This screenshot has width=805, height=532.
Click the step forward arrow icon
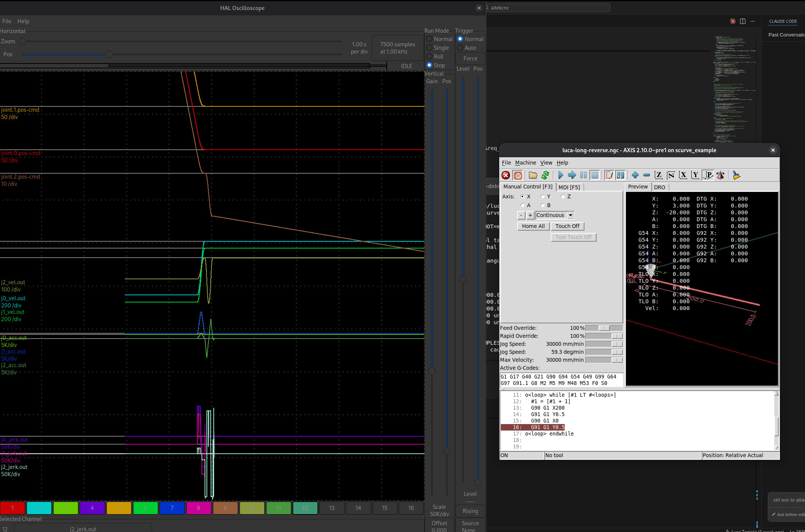pos(572,175)
